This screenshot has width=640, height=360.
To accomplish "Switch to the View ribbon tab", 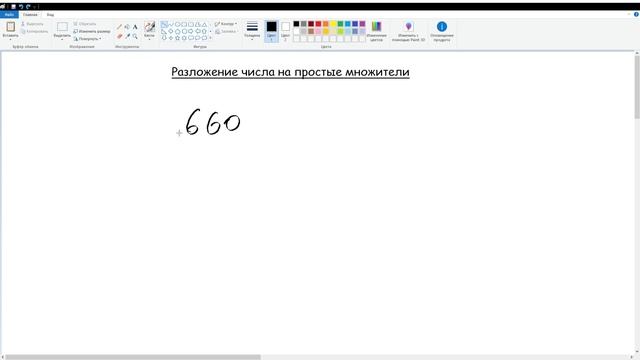I will (x=50, y=15).
